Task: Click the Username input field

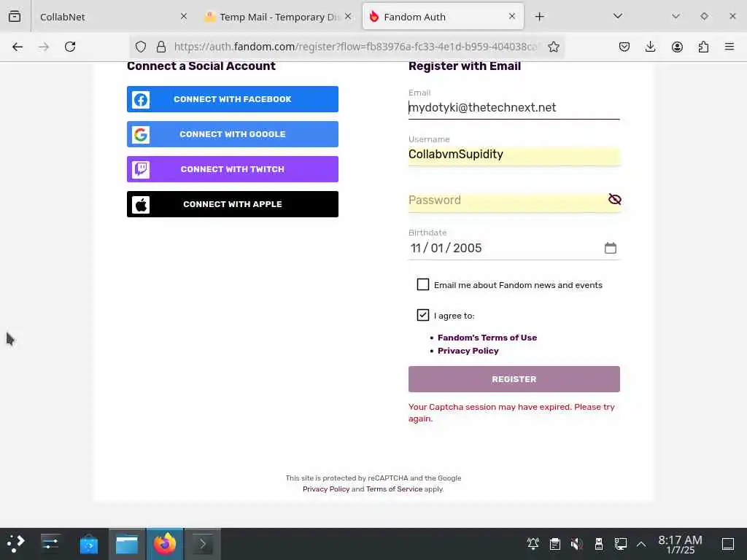Action: [x=514, y=155]
